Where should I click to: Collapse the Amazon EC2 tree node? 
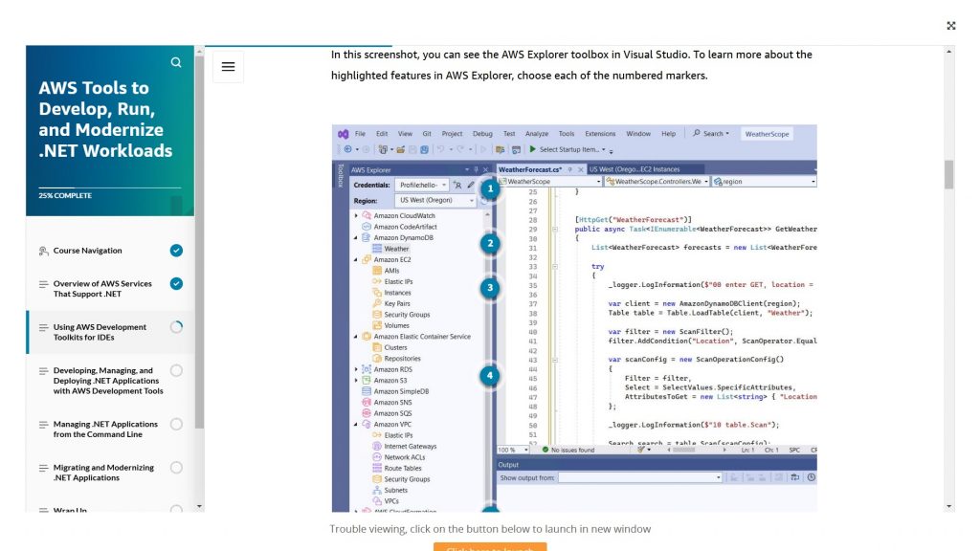[x=355, y=257]
